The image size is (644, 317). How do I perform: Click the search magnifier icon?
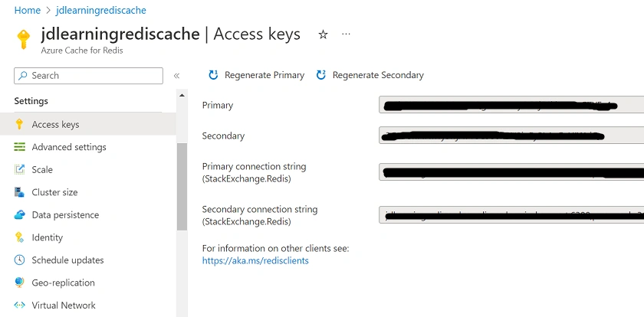[23, 76]
